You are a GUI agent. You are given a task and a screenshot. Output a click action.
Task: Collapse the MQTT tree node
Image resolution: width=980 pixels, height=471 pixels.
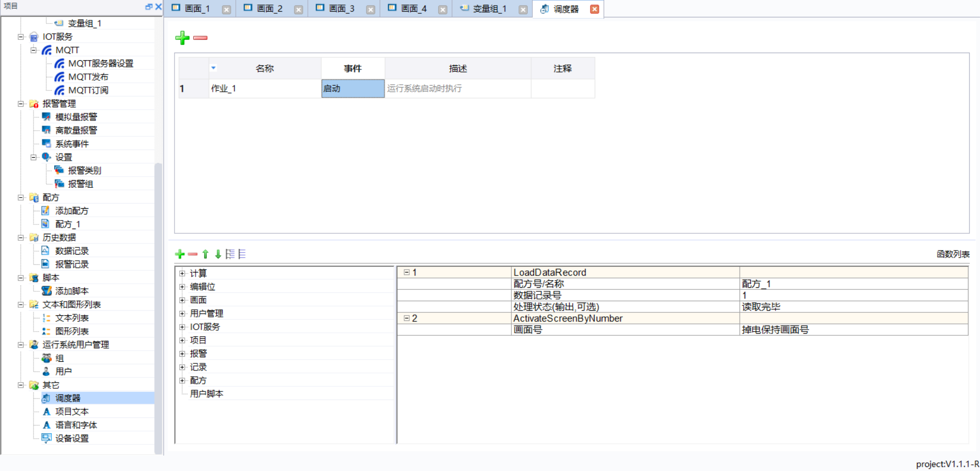(34, 50)
